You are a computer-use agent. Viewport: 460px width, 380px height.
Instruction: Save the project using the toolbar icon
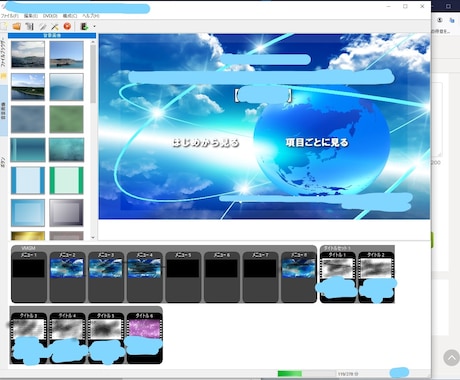[x=30, y=26]
